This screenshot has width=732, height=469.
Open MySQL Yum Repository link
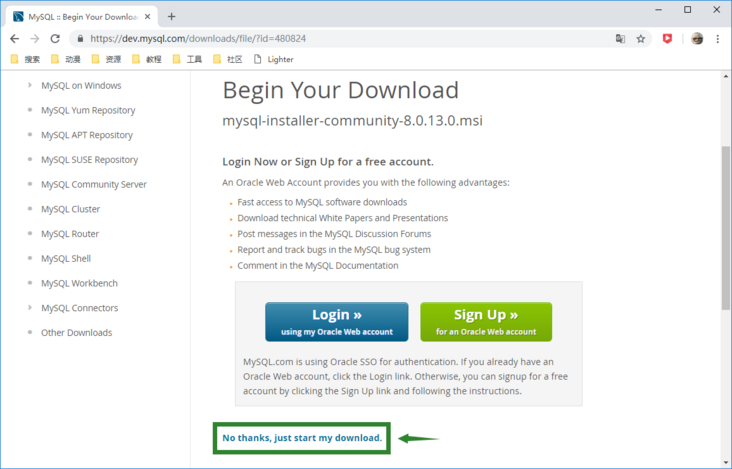[88, 110]
